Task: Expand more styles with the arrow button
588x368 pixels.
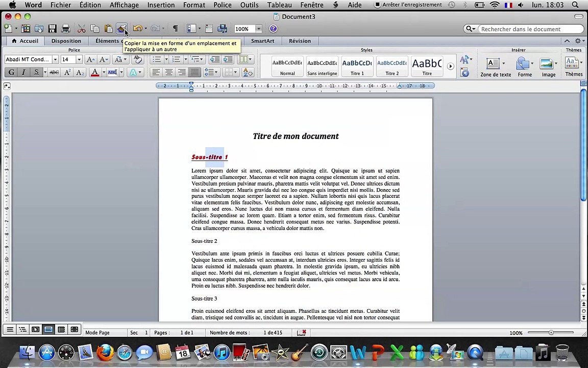Action: click(x=450, y=66)
